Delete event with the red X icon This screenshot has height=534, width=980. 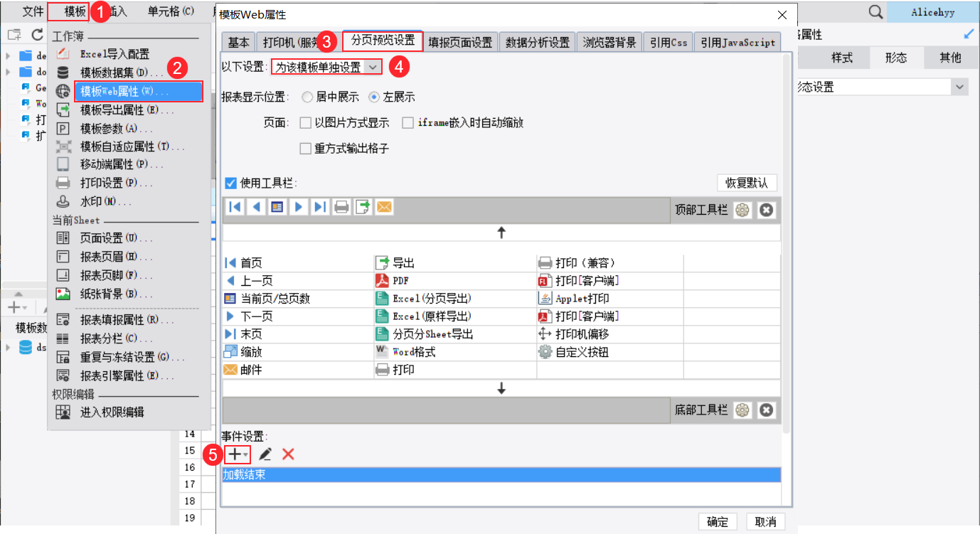coord(288,454)
